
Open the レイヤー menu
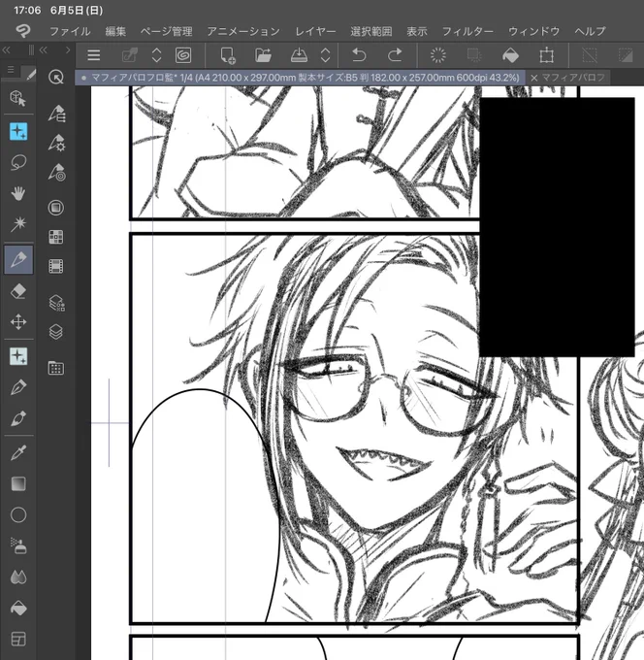[x=315, y=31]
